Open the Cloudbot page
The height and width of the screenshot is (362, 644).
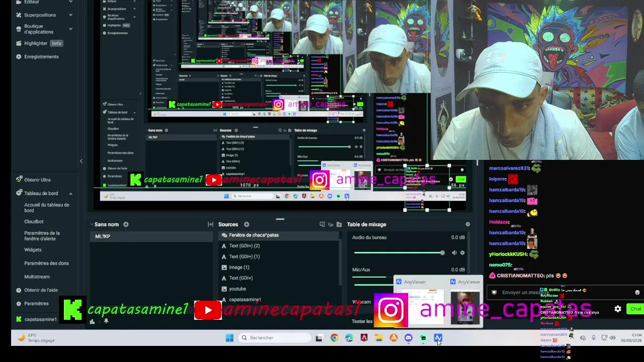pyautogui.click(x=34, y=222)
